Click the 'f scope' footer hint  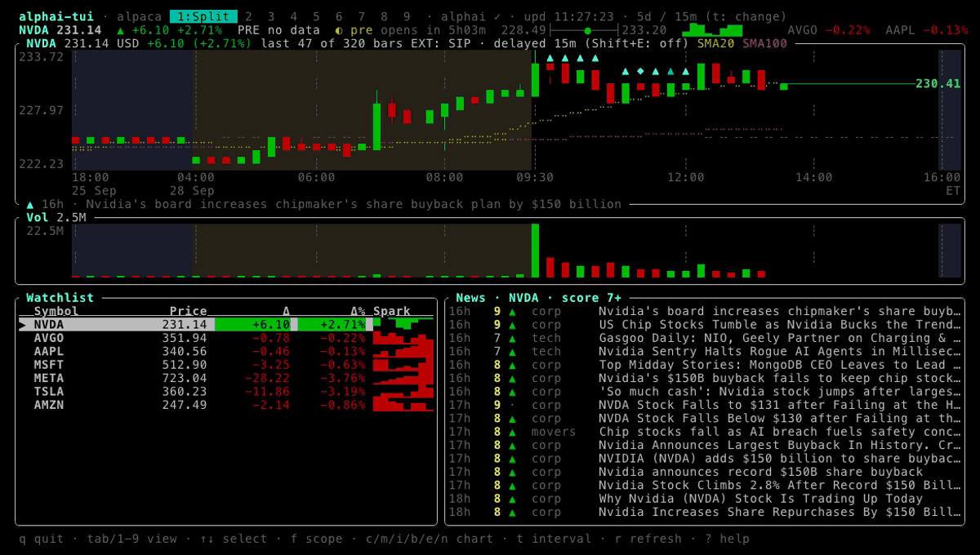pos(316,539)
